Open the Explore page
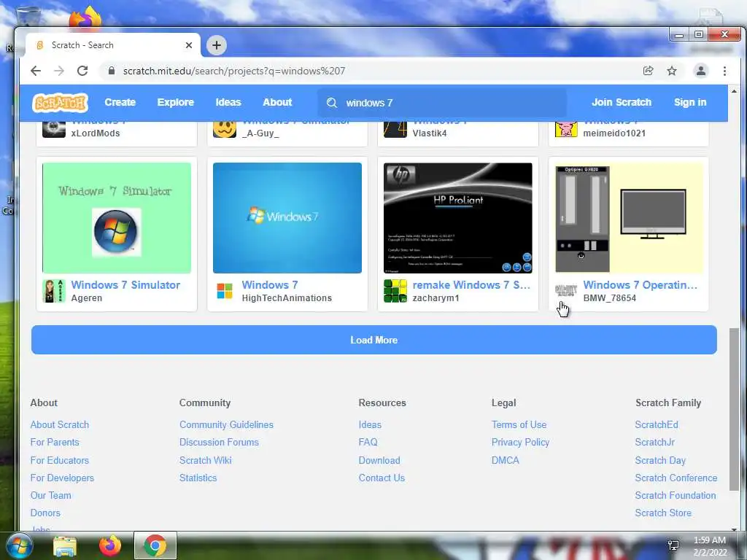Viewport: 747px width, 560px height. pos(175,102)
